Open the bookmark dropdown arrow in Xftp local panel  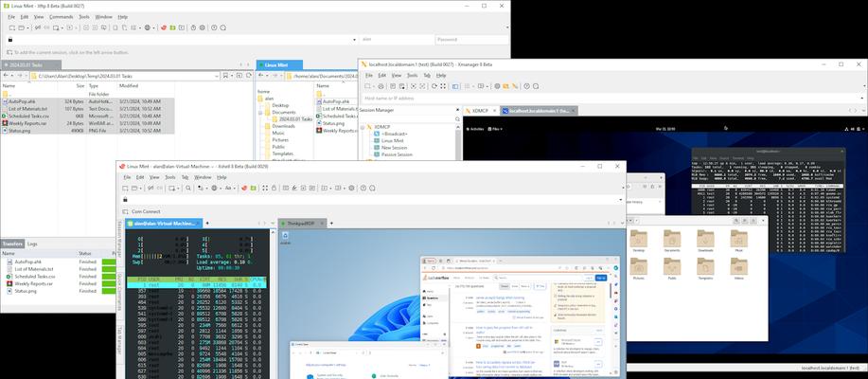point(233,76)
